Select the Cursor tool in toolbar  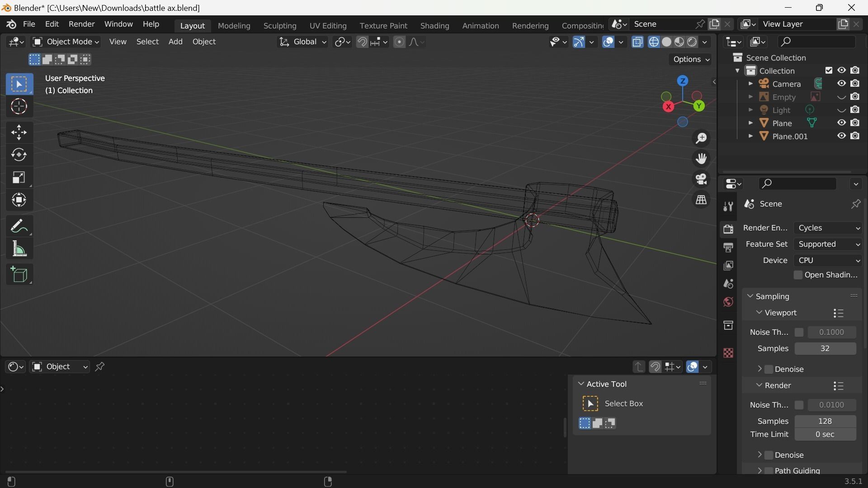coord(19,107)
